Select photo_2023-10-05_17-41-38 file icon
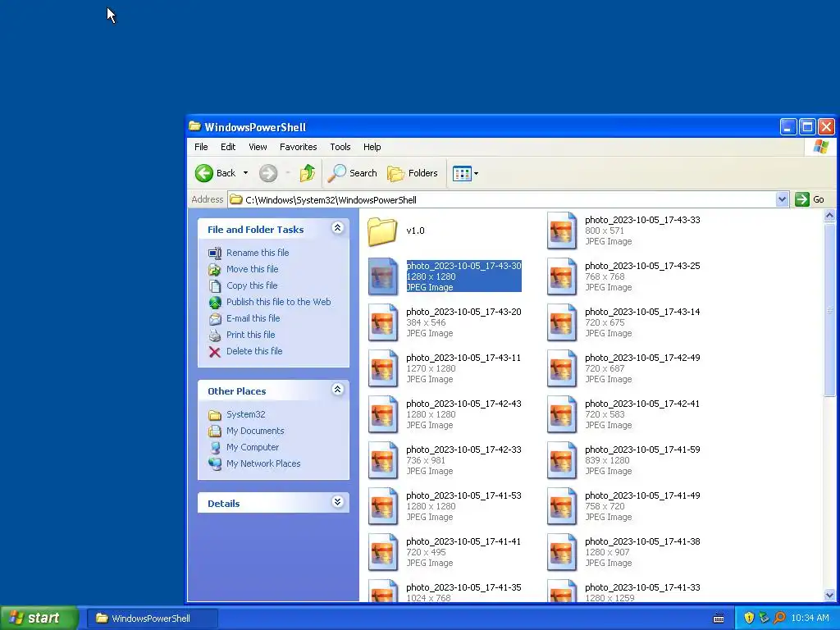The image size is (840, 630). 561,553
